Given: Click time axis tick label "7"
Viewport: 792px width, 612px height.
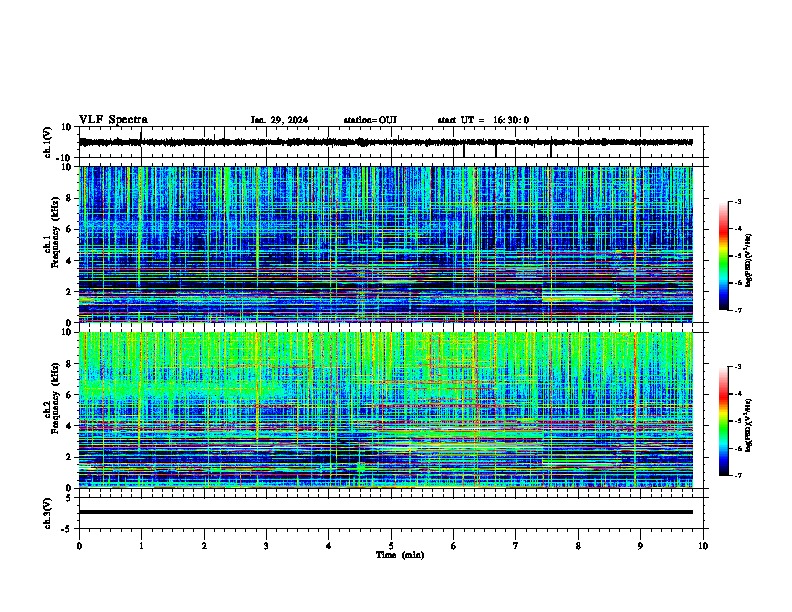Looking at the screenshot, I should 516,546.
